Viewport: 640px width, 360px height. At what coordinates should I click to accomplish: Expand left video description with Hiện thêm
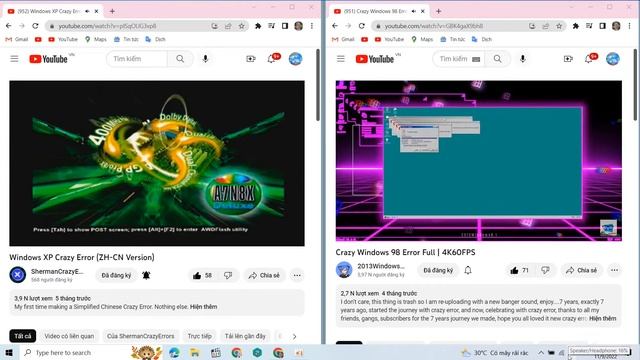pos(203,307)
